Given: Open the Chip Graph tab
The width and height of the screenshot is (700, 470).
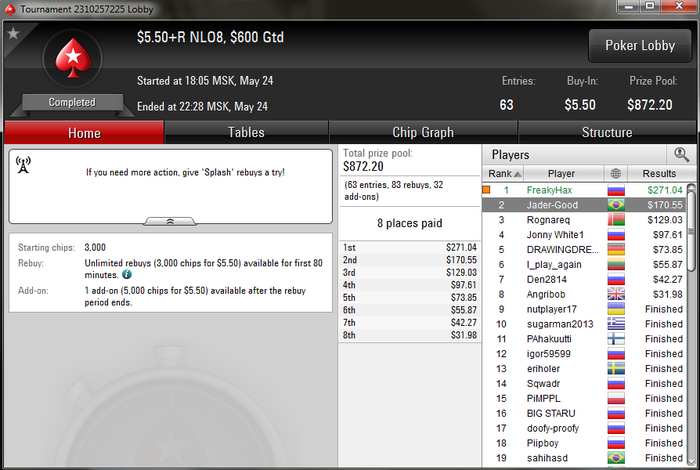Looking at the screenshot, I should point(423,132).
